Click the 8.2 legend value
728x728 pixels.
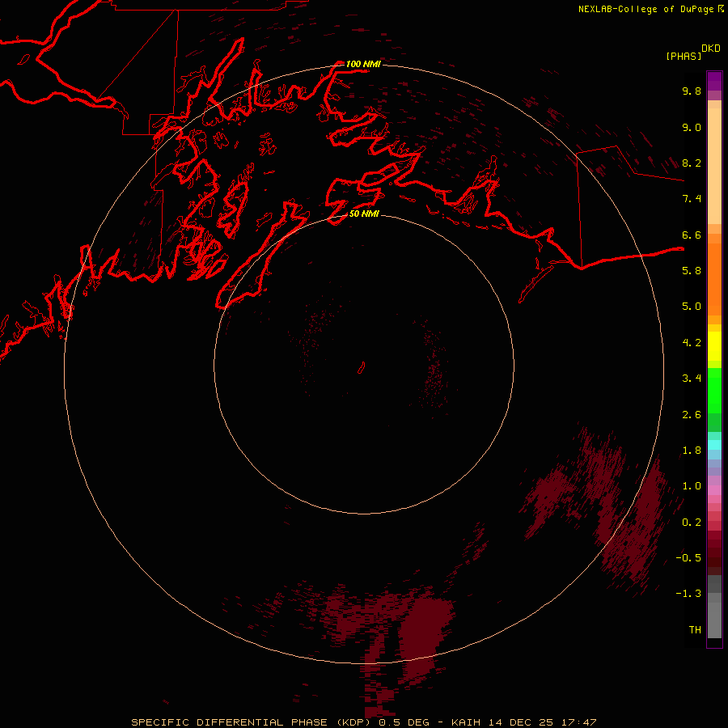tap(692, 163)
